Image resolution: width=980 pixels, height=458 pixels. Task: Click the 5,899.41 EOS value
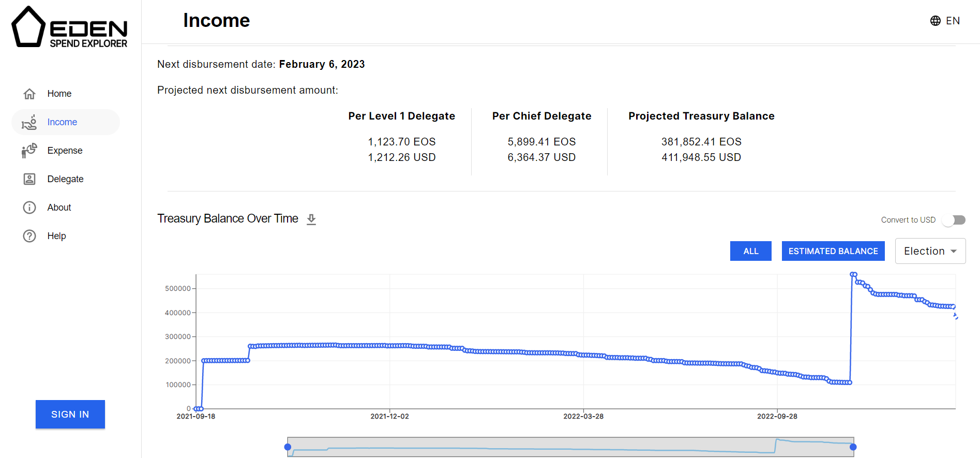pos(541,142)
